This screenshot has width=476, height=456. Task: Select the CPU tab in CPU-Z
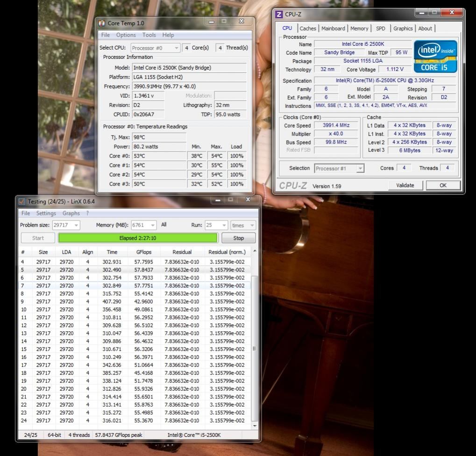click(x=287, y=28)
